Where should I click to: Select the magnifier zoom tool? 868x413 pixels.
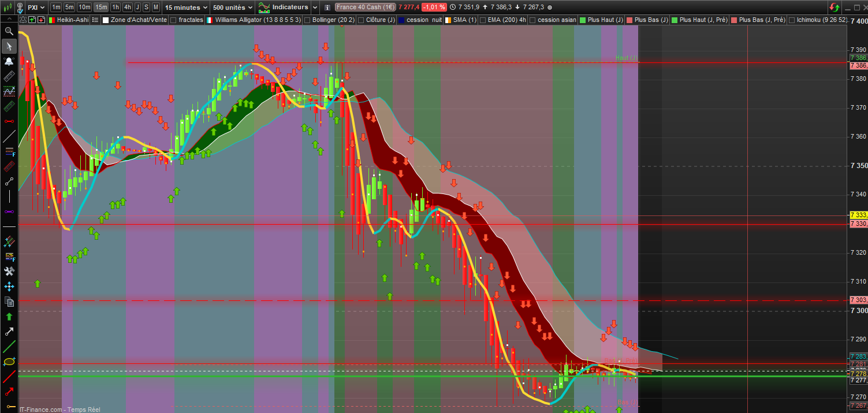[9, 31]
